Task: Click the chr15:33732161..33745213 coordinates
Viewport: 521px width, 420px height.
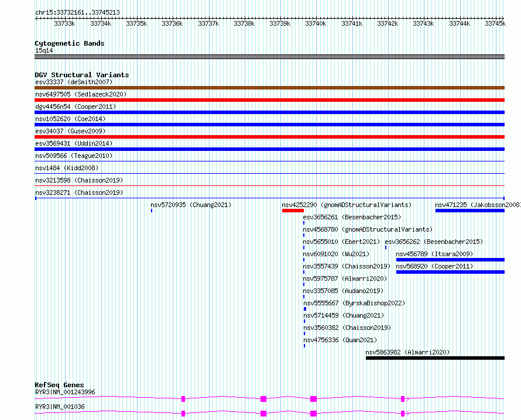Action: tap(77, 12)
